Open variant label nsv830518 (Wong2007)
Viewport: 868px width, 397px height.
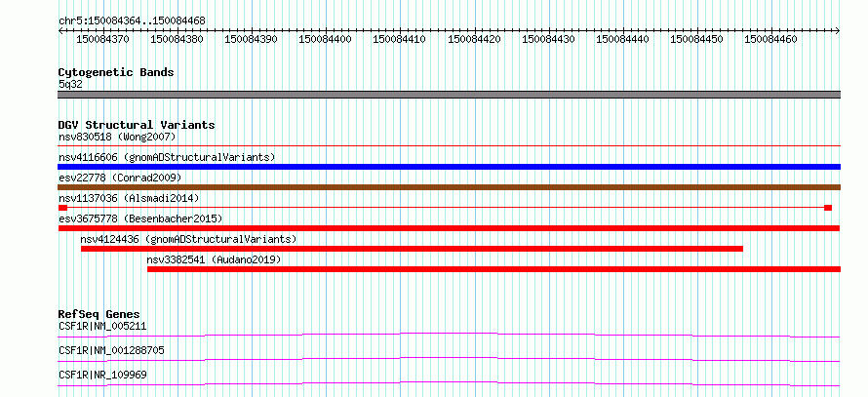pyautogui.click(x=117, y=137)
